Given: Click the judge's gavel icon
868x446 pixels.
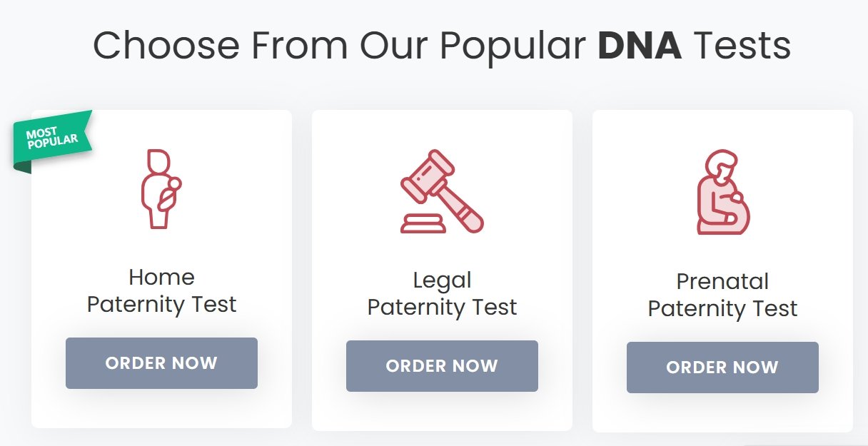Looking at the screenshot, I should point(442,191).
